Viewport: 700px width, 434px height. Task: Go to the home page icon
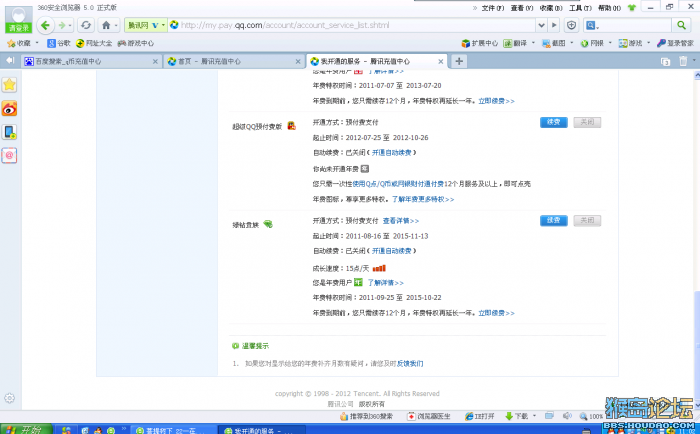pyautogui.click(x=106, y=25)
